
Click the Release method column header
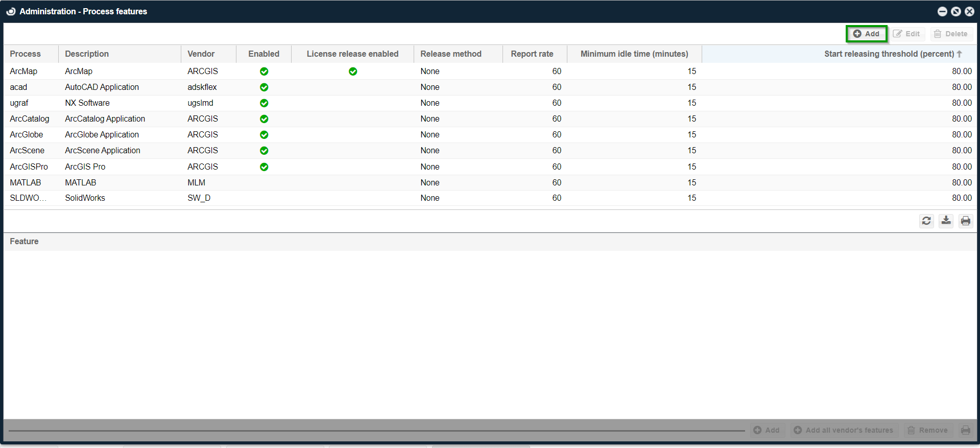[x=451, y=54]
